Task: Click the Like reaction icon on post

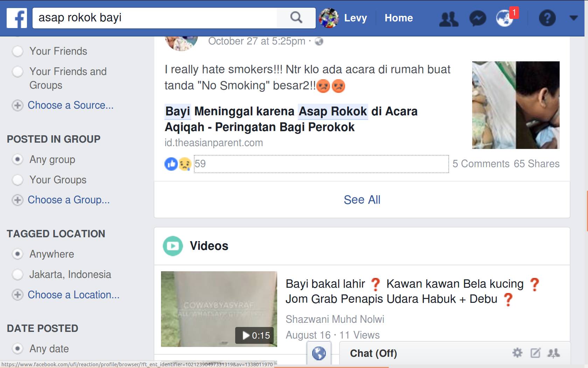Action: [171, 164]
